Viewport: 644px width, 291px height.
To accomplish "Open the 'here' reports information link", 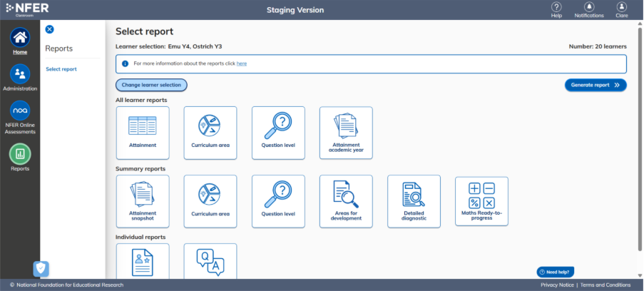I will click(242, 63).
